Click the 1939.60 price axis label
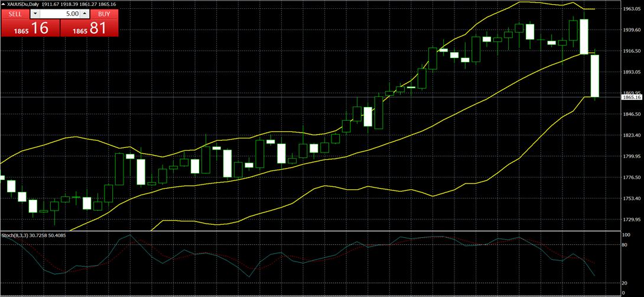Image resolution: width=644 pixels, height=297 pixels. pos(632,30)
